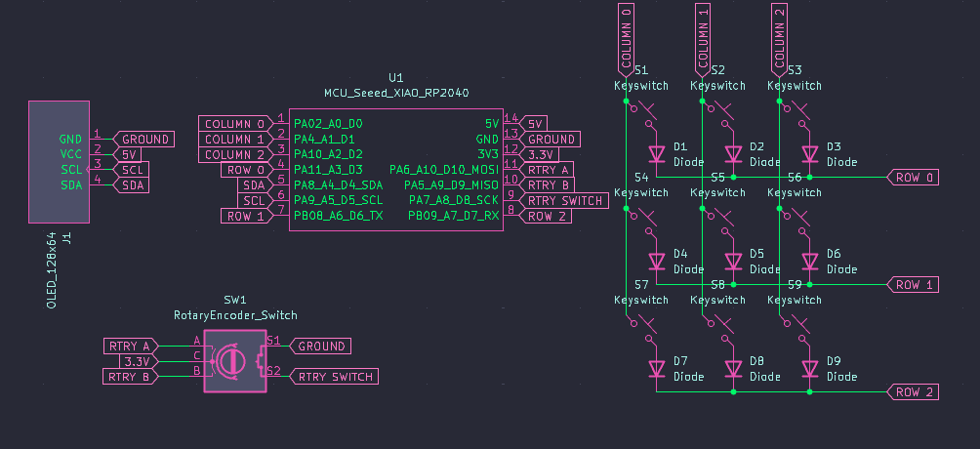Select the PB08_A6_D6_TX pin name
This screenshot has height=449, width=980.
pos(338,216)
